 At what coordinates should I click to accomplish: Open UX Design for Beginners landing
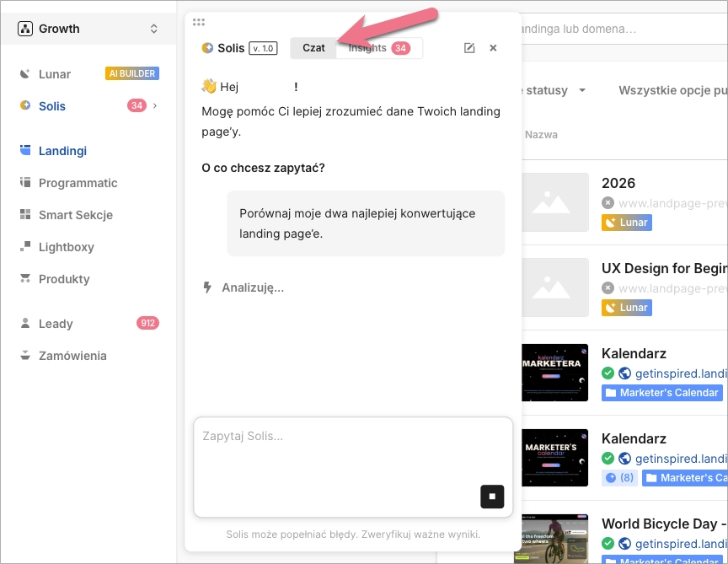pos(665,269)
